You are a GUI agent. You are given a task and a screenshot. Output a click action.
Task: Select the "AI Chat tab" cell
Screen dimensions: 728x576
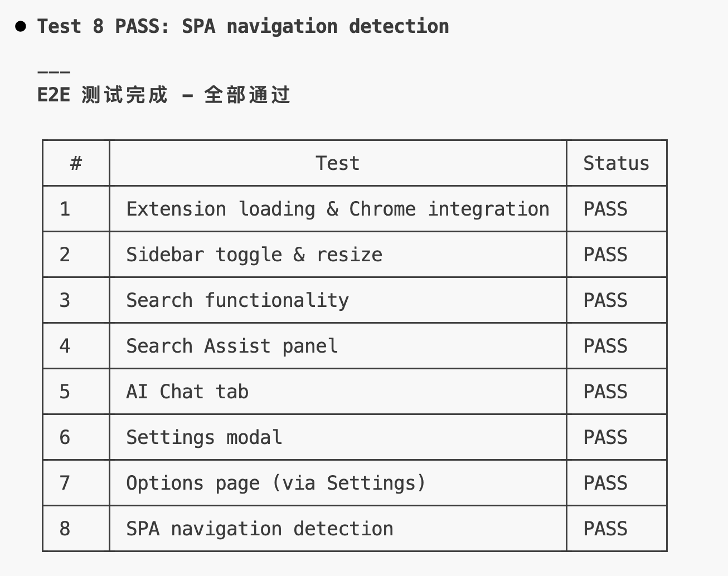[187, 392]
